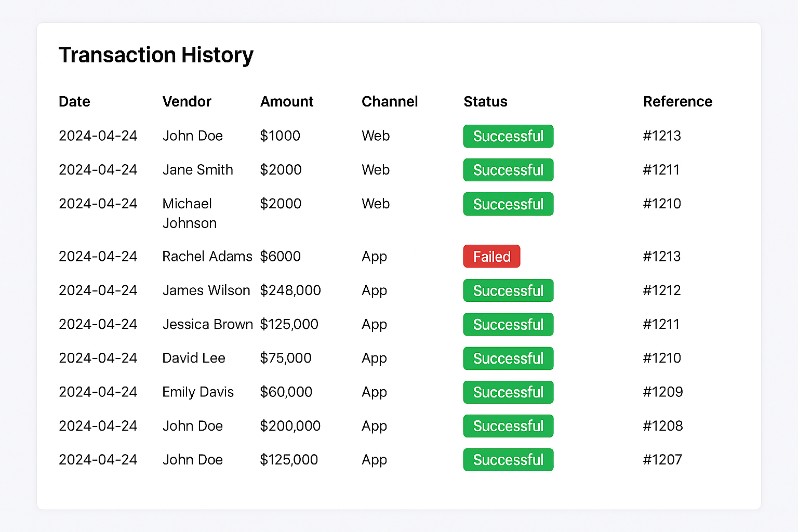The width and height of the screenshot is (798, 532).
Task: Select the Date column header
Action: 74,102
